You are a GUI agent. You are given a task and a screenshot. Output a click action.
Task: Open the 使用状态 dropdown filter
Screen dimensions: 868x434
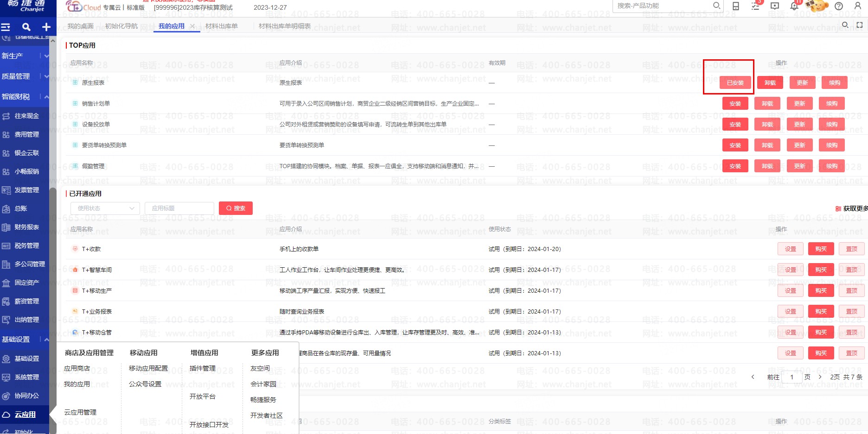[105, 208]
